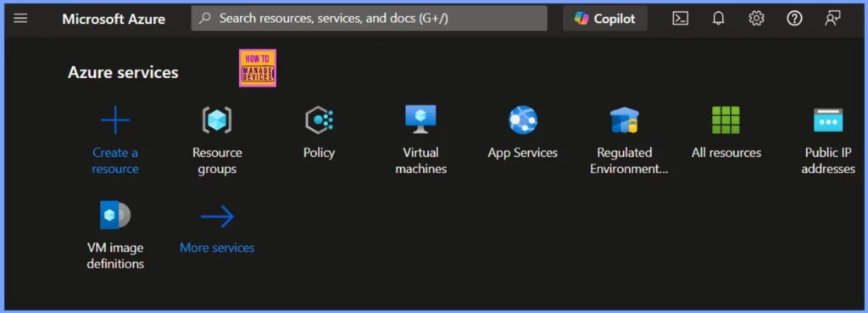Click the More services arrow icon
This screenshot has height=313, width=868.
(x=217, y=216)
